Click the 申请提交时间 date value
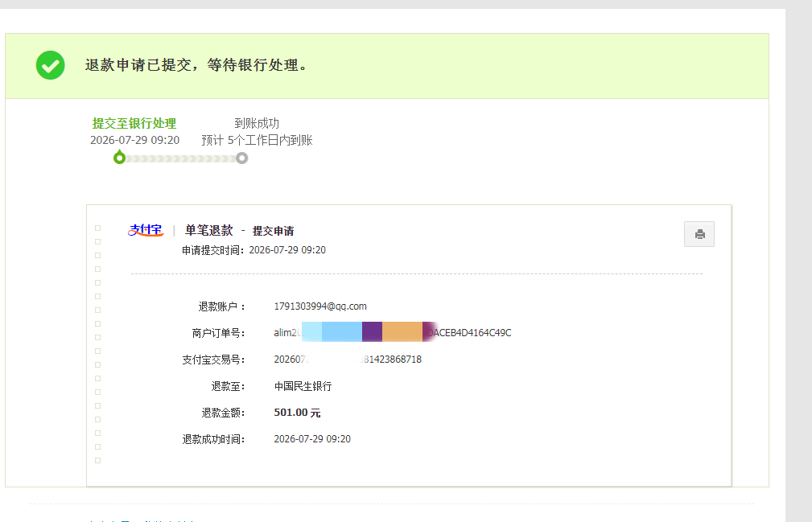 287,250
